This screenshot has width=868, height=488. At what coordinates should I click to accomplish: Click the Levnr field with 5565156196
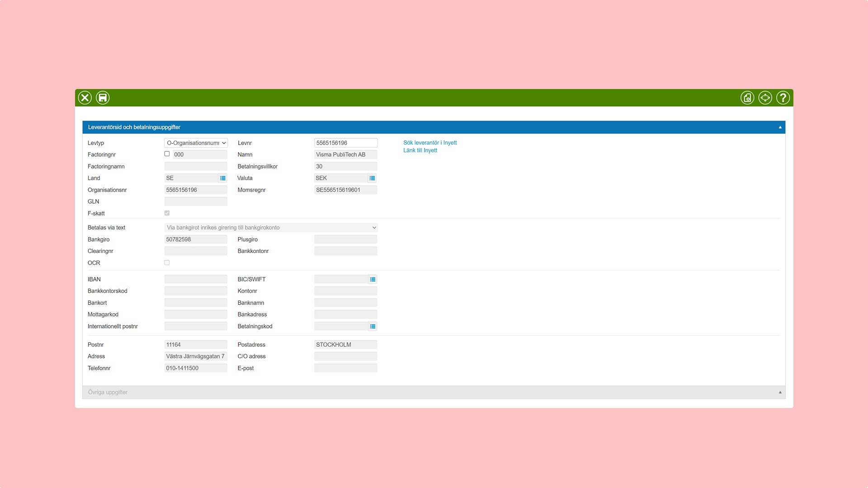[346, 143]
